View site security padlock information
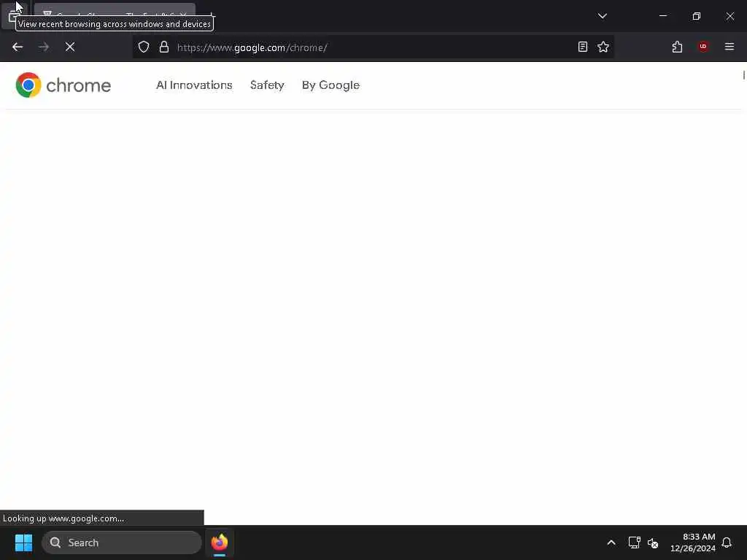Screen dimensions: 747x560 coord(164,47)
